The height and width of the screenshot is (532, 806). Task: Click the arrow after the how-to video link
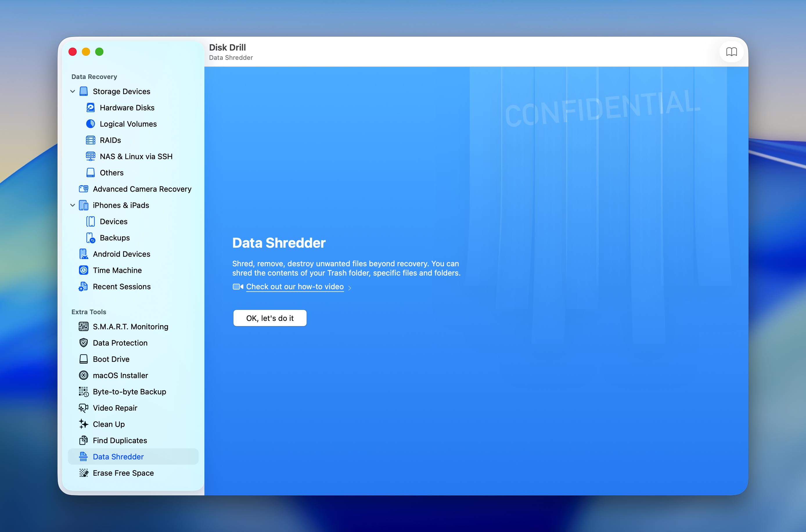point(349,288)
